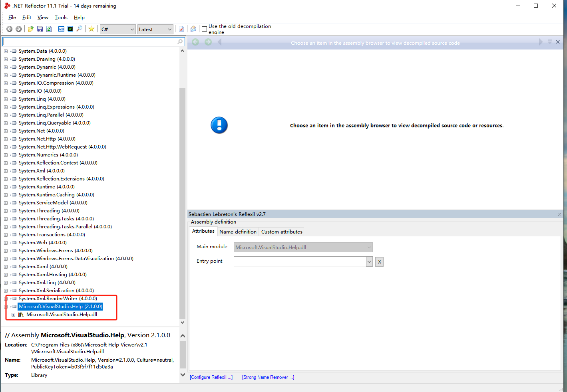Click the Entry point text field
Image resolution: width=567 pixels, height=392 pixels.
click(300, 262)
